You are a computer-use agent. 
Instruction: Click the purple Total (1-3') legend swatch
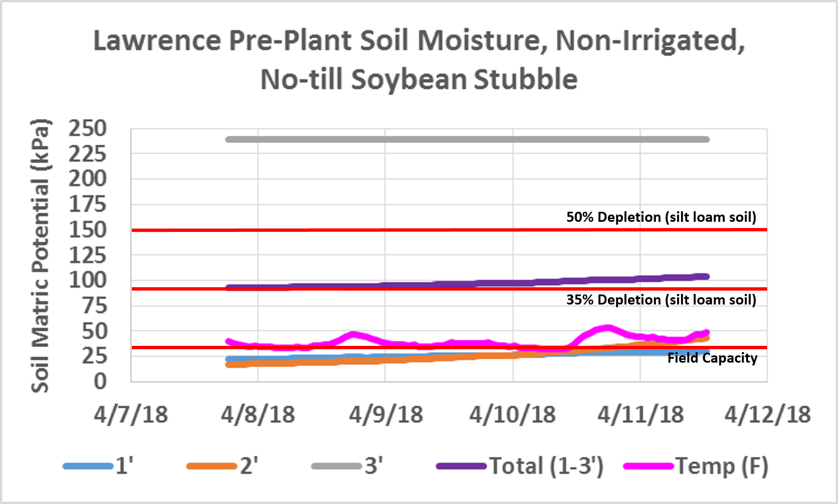[x=461, y=466]
